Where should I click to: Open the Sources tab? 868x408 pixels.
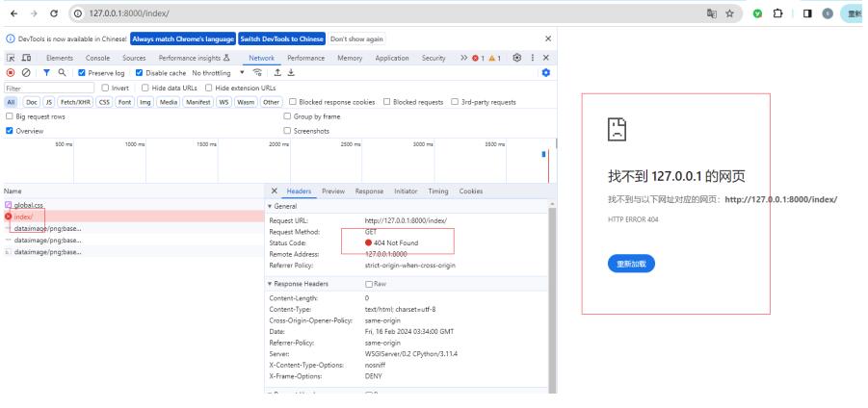coord(134,58)
